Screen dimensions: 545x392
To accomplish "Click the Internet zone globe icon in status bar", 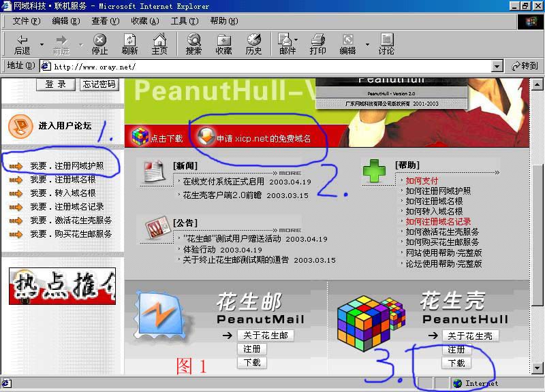I will (458, 383).
